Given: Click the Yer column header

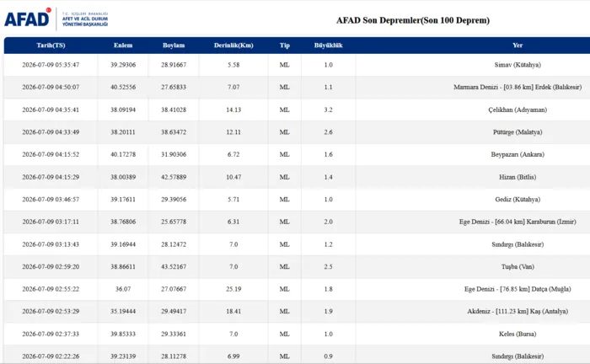Looking at the screenshot, I should (518, 45).
